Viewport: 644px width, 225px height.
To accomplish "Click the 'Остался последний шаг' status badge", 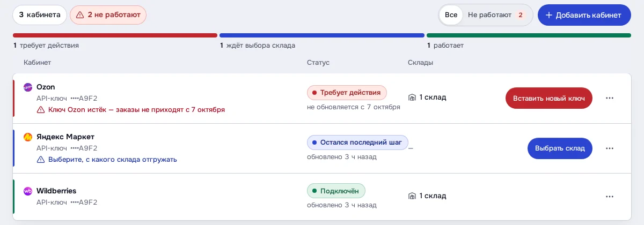I will (357, 142).
